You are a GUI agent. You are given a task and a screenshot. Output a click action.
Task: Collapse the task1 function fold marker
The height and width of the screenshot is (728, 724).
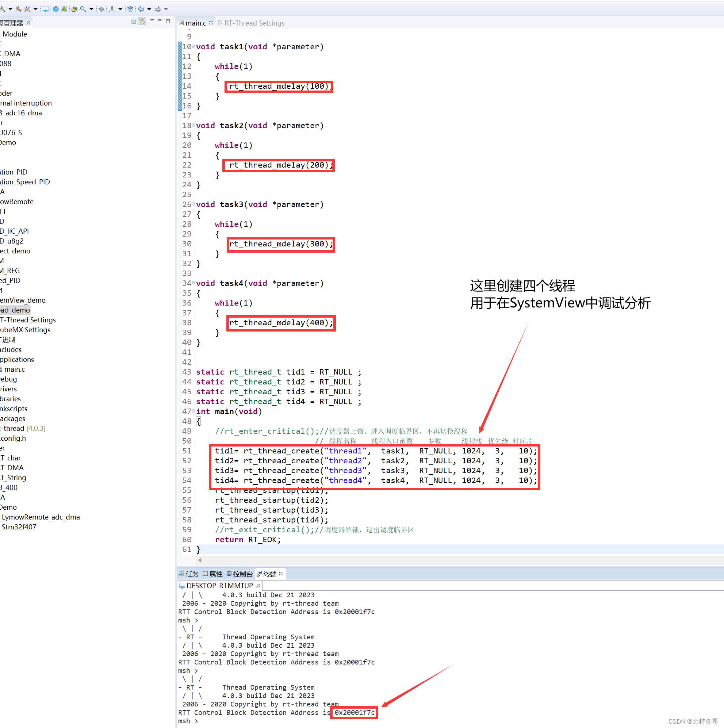[194, 46]
